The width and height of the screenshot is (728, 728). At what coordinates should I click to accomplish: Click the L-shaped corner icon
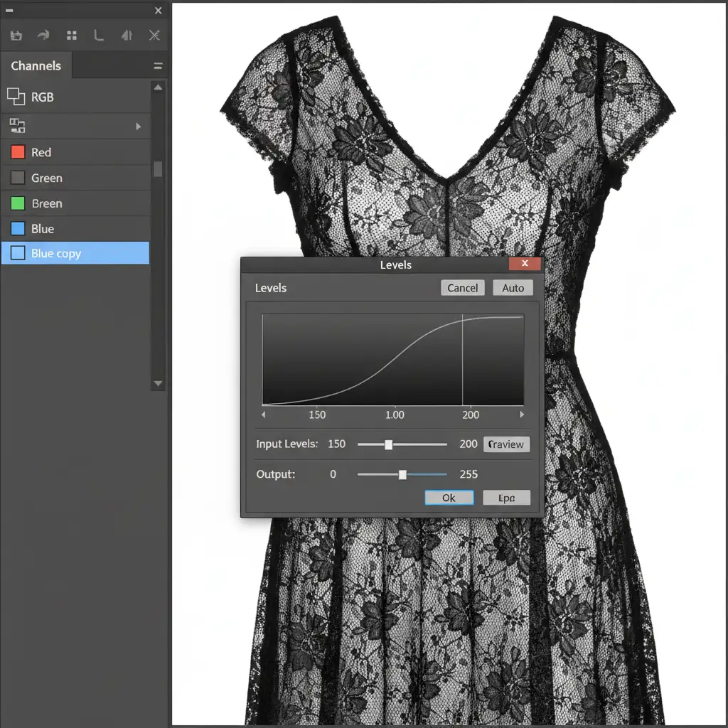pos(100,35)
